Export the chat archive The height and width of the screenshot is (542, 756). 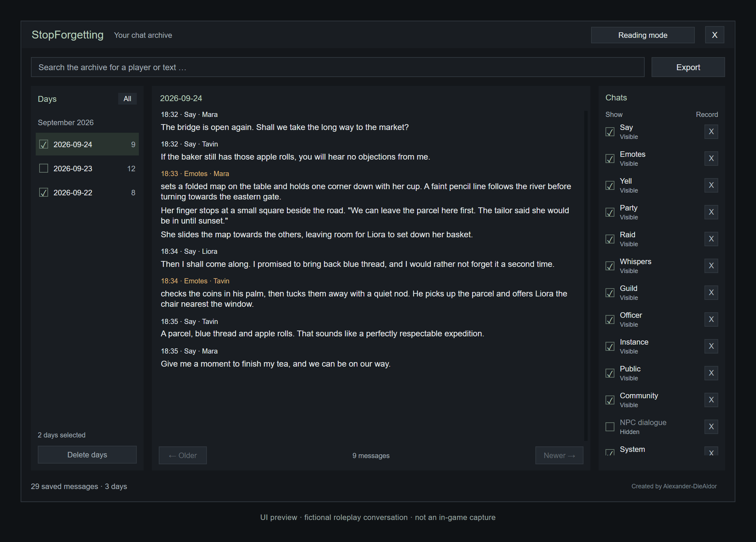pos(688,67)
